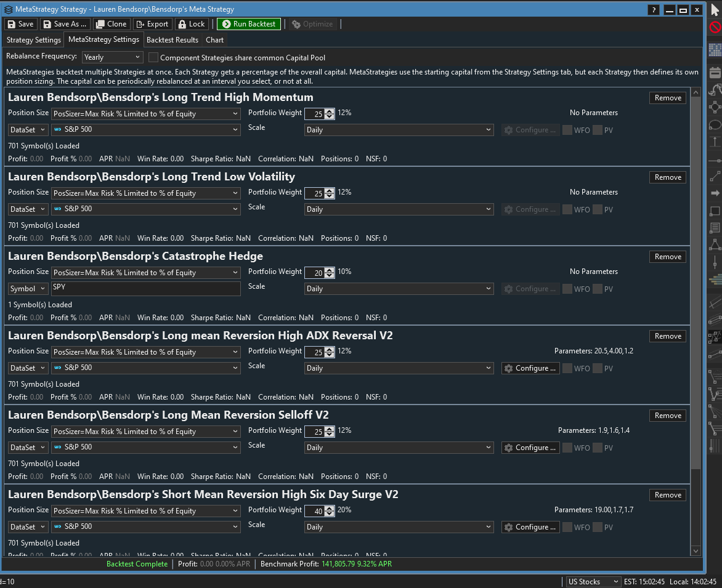
Task: Switch to the Backtest Results tab
Action: (x=172, y=40)
